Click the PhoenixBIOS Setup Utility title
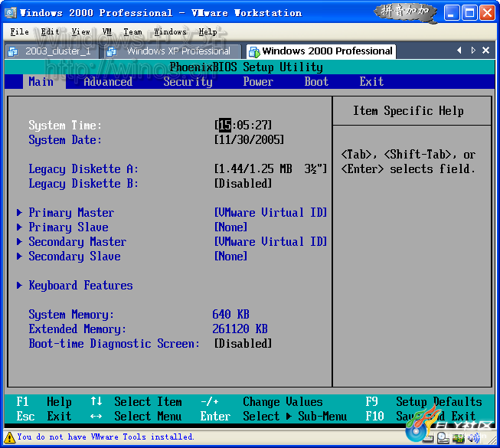The image size is (500, 448). 246,67
